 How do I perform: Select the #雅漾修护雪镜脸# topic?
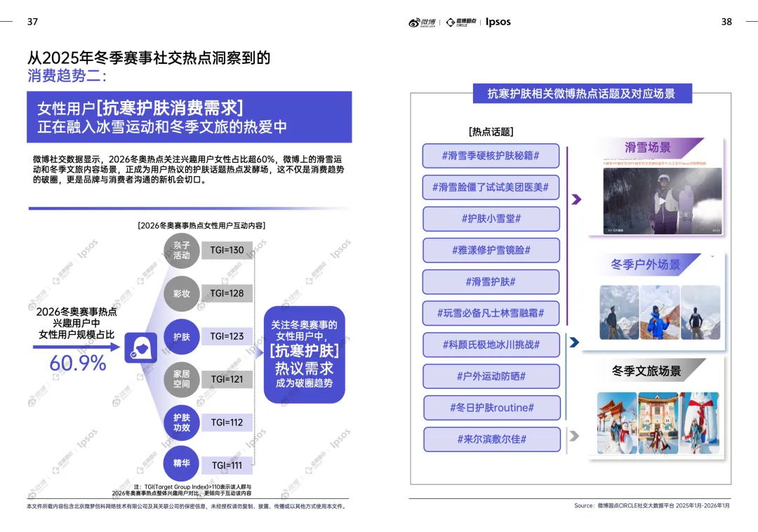coord(491,250)
